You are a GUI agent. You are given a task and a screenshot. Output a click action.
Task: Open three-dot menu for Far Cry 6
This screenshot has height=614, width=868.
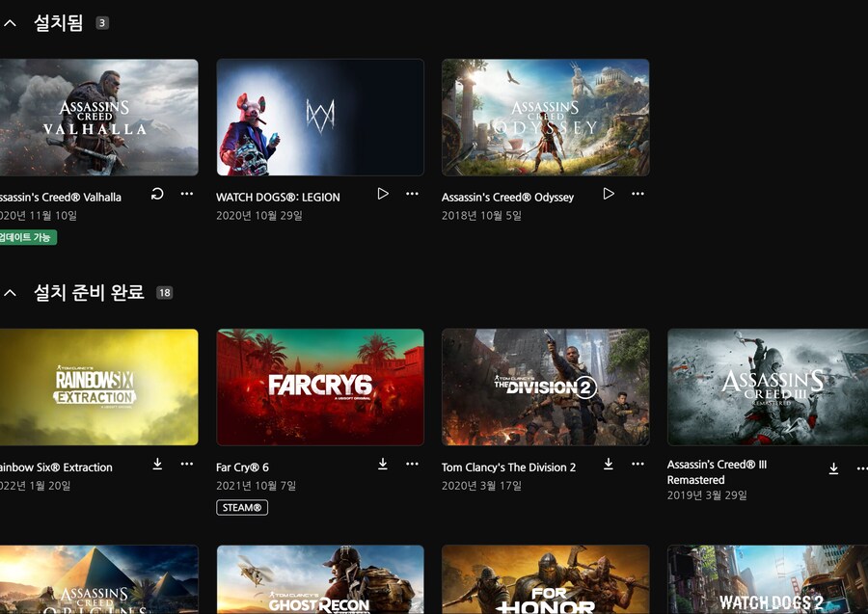(412, 464)
